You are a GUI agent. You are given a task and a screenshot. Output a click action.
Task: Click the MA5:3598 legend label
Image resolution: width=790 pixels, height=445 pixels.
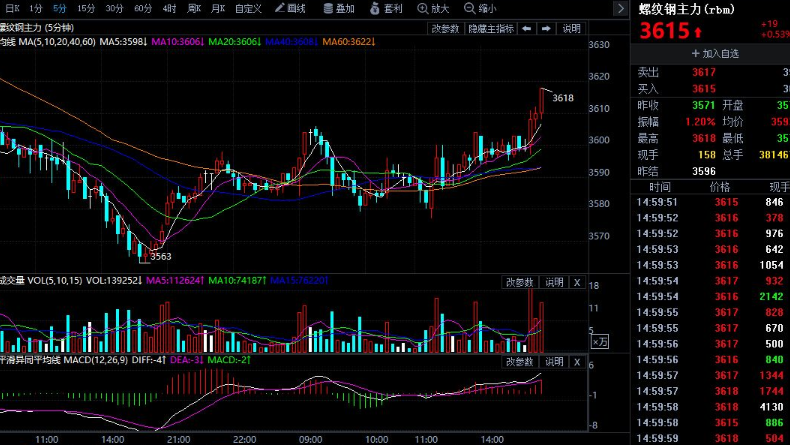click(123, 42)
